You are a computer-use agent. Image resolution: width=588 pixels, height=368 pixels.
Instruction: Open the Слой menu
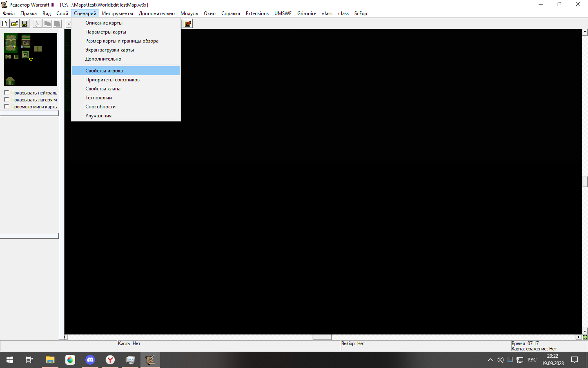click(62, 13)
